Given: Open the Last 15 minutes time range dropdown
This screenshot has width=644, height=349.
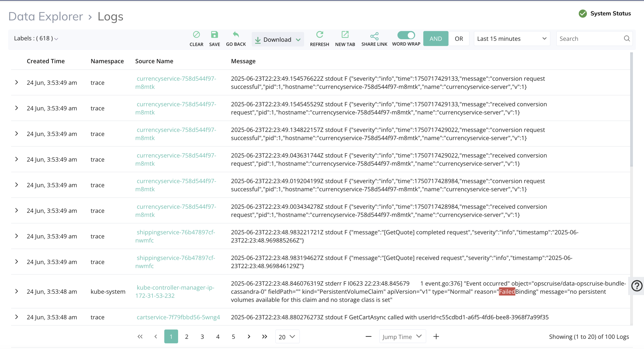Looking at the screenshot, I should (512, 39).
